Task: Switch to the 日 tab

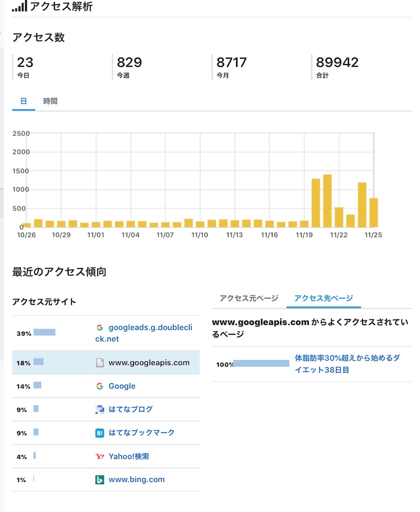Action: coord(23,101)
